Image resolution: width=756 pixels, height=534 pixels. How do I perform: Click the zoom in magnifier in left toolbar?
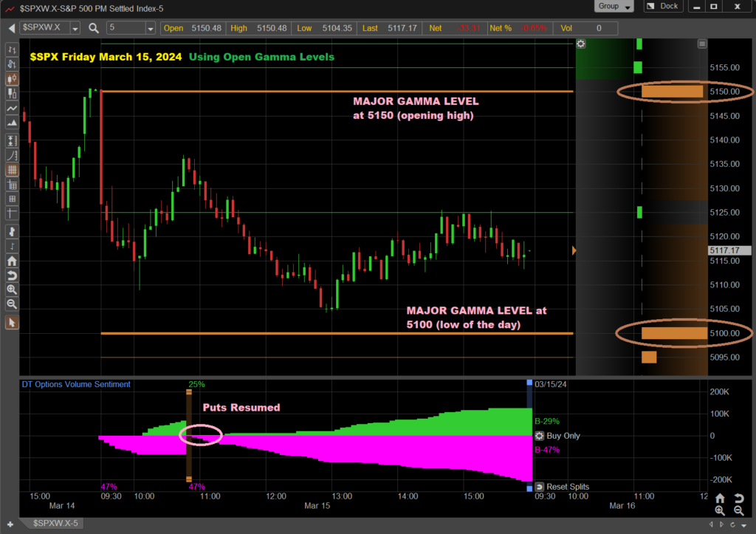point(12,290)
